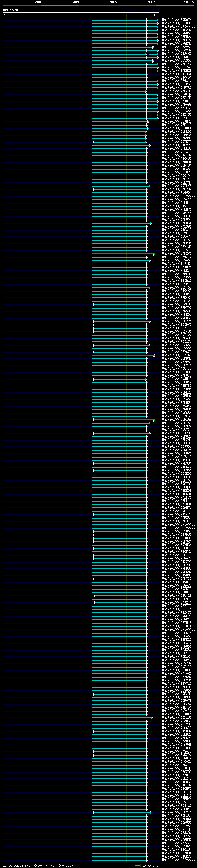Select hit label UniRef100_B3SR18
The width and height of the screenshot is (197, 868).
177,284
